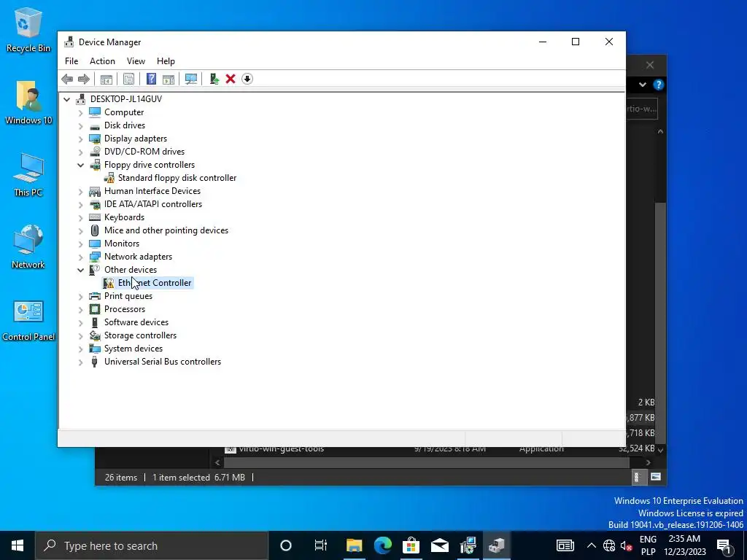The image size is (747, 560).
Task: Open Task View on taskbar
Action: (321, 545)
